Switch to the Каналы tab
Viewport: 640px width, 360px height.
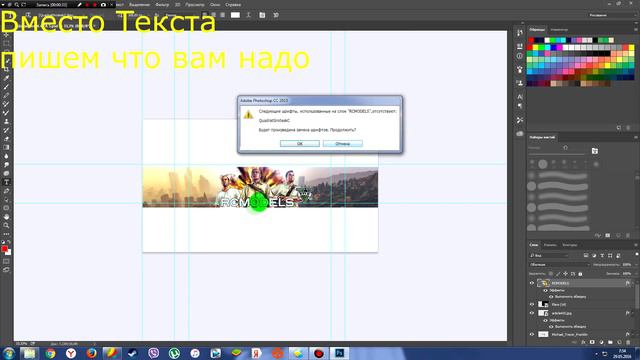[x=550, y=245]
